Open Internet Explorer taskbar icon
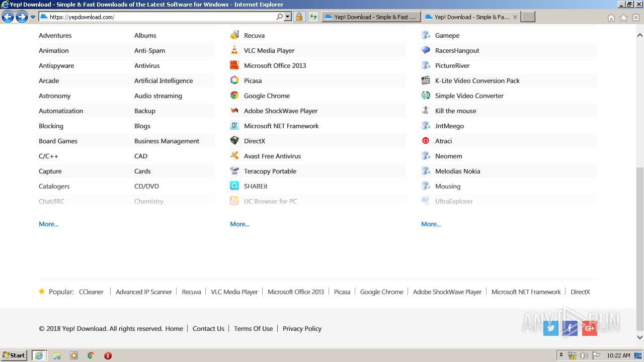Image resolution: width=644 pixels, height=362 pixels. click(x=39, y=355)
